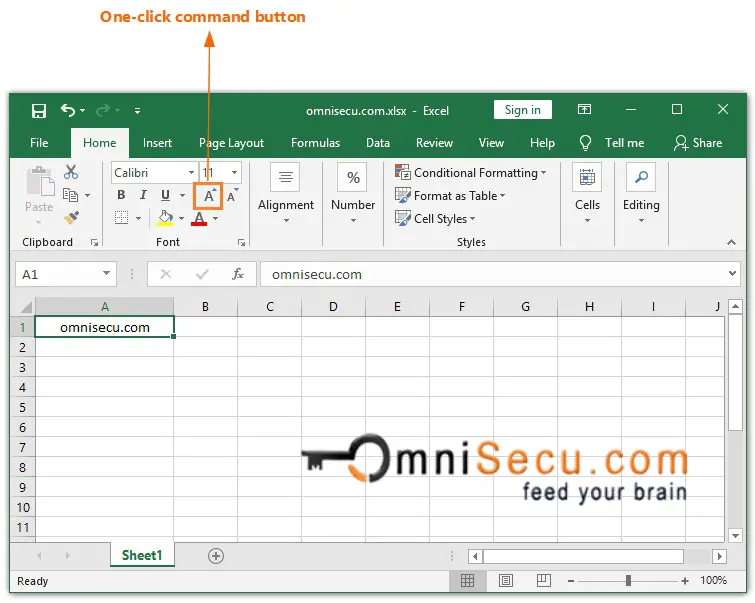Screen dimensions: 755x603
Task: Switch to the View tab
Action: [x=491, y=143]
